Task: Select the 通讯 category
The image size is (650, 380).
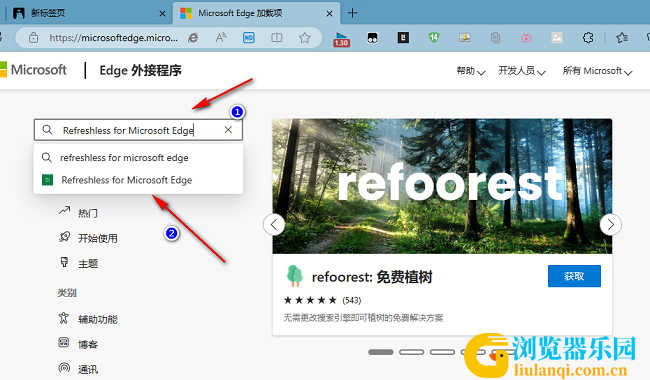Action: tap(88, 369)
